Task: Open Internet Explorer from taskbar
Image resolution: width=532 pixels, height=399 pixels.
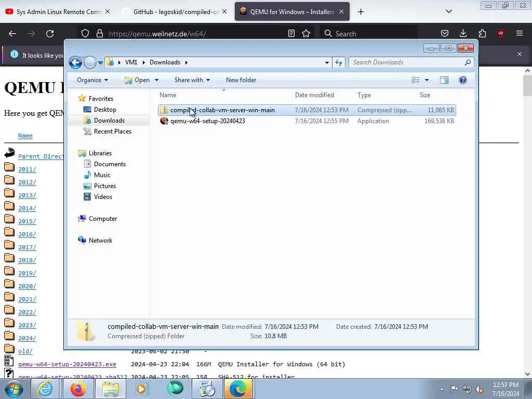Action: (x=45, y=389)
